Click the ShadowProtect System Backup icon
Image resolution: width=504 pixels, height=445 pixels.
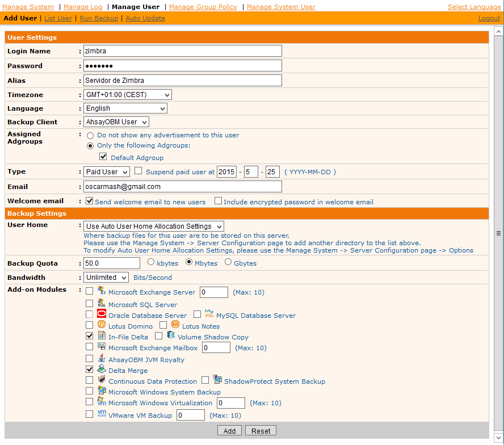click(x=217, y=379)
